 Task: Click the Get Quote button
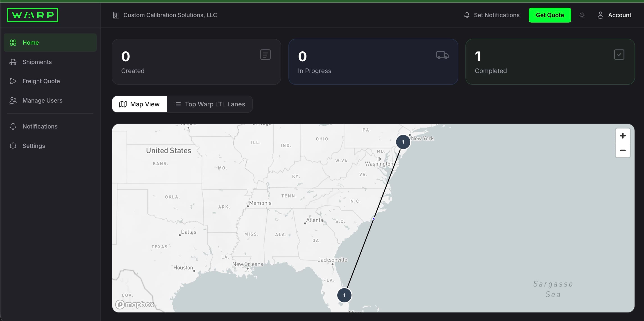click(549, 15)
